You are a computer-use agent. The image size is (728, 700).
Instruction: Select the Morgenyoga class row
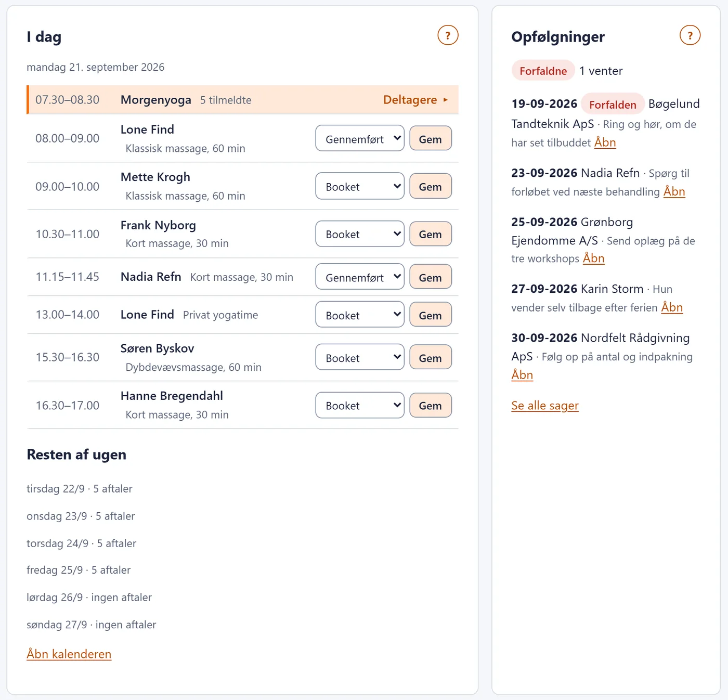click(x=243, y=100)
